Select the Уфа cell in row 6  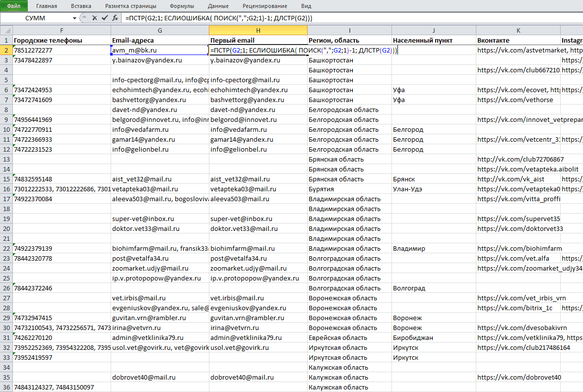coord(434,90)
